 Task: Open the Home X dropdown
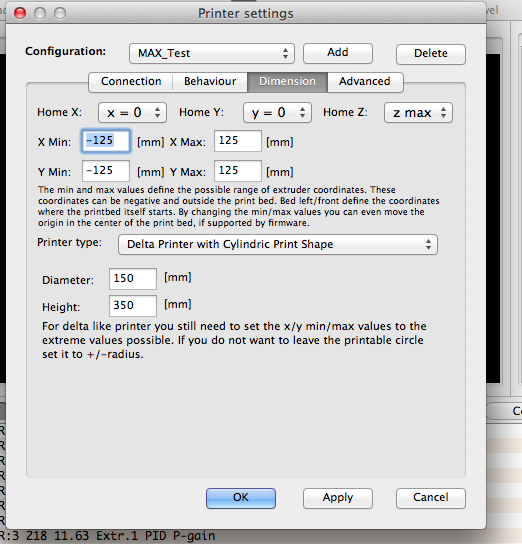click(x=132, y=112)
